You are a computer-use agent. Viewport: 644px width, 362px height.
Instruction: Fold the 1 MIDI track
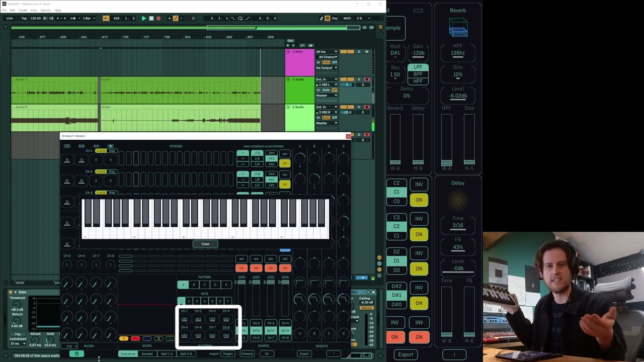coord(288,52)
